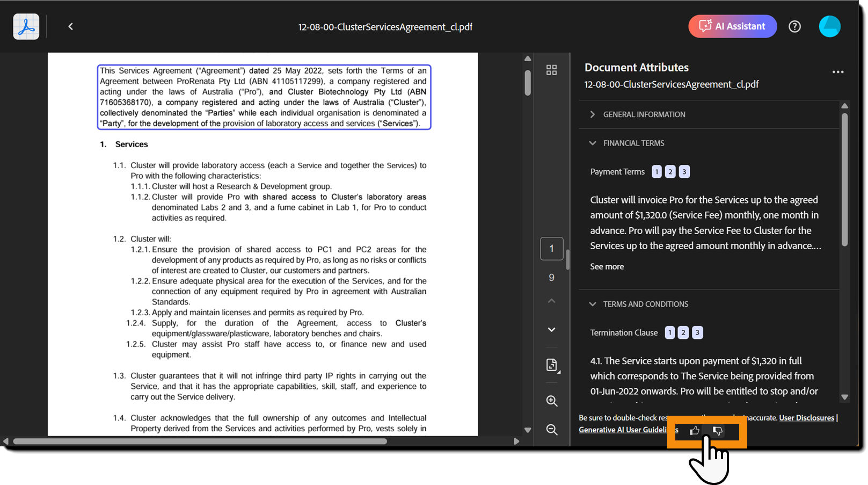This screenshot has height=485, width=868.
Task: Click horizontal scroll left arrow
Action: (x=6, y=441)
